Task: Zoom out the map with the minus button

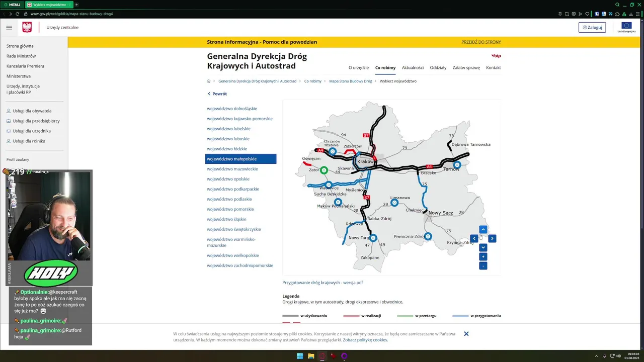Action: point(483,265)
